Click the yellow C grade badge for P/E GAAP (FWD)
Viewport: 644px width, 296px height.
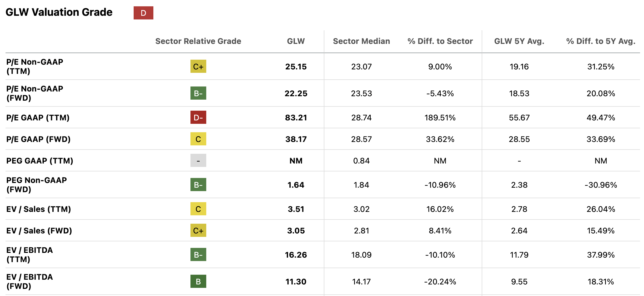click(198, 139)
